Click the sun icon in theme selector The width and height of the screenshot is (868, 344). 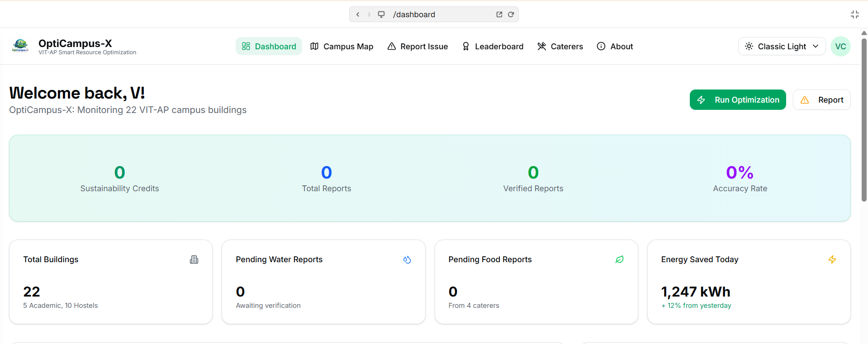pos(749,46)
